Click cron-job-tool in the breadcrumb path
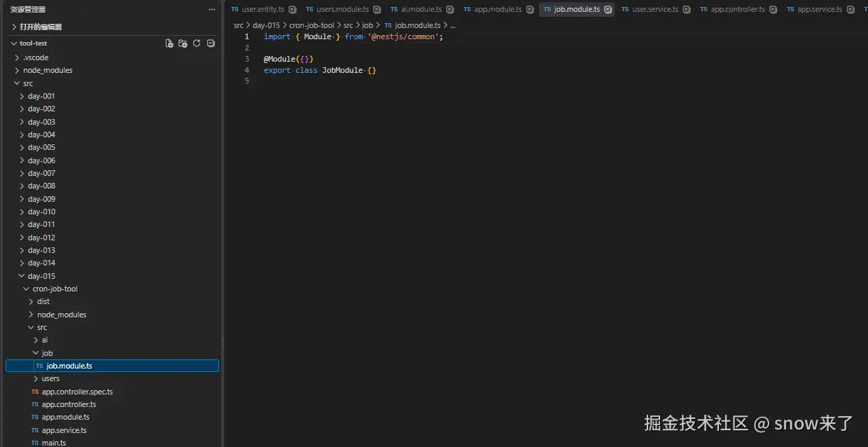 click(311, 25)
